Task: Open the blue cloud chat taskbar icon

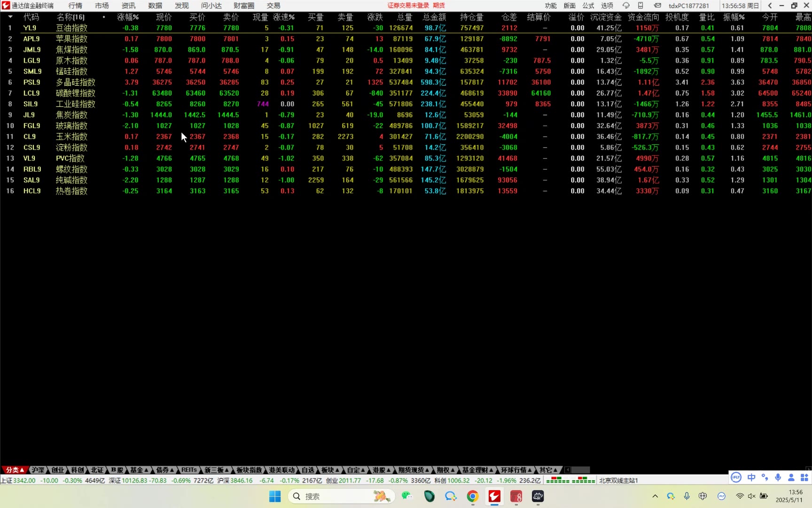Action: (x=451, y=496)
